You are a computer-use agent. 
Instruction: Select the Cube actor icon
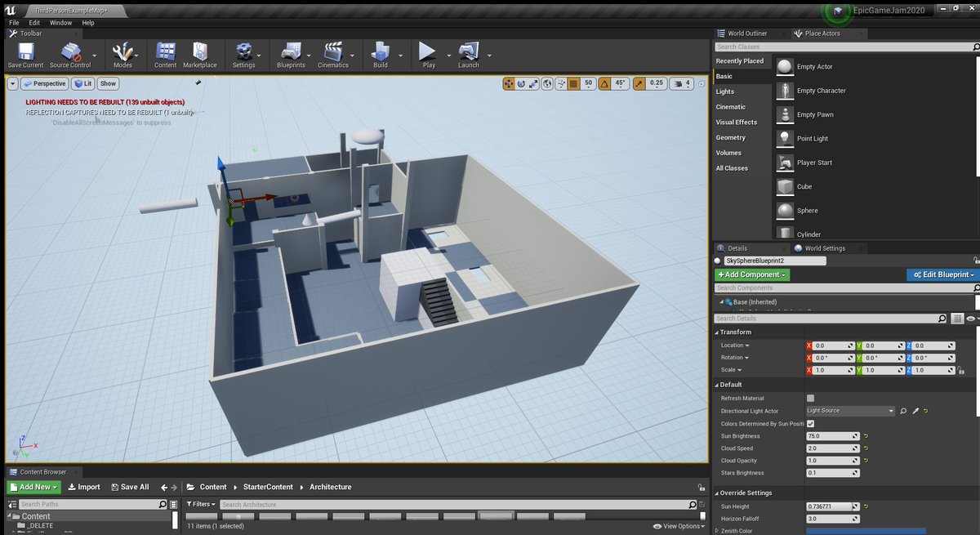[785, 186]
